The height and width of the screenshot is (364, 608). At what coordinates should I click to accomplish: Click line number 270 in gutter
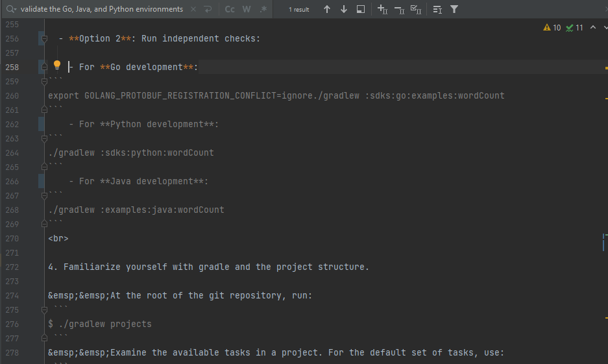[x=12, y=238]
